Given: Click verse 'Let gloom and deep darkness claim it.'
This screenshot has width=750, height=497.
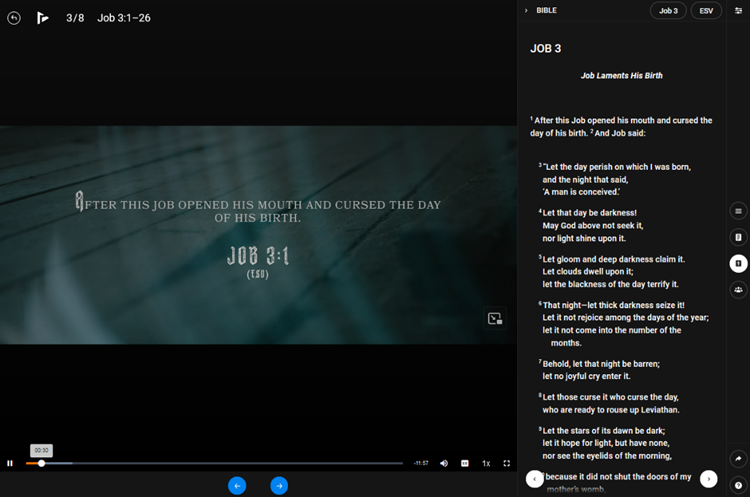Looking at the screenshot, I should pyautogui.click(x=613, y=259).
